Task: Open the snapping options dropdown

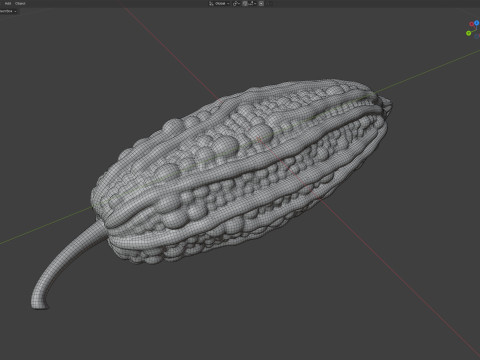Action: pos(252,4)
